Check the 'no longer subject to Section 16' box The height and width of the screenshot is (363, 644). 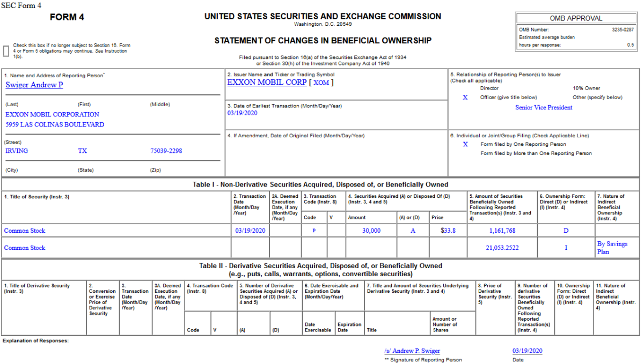point(6,51)
